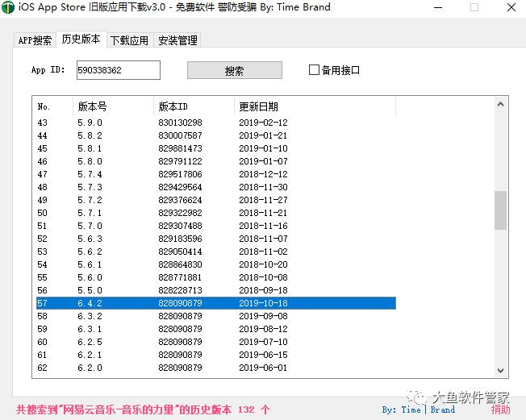
Task: Select row 44 with version 5.8.2
Action: click(216, 135)
